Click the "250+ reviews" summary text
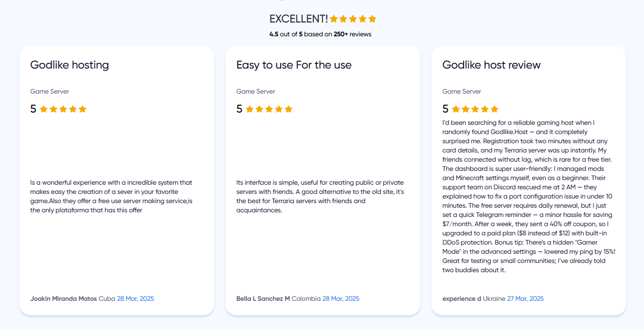This screenshot has width=644, height=330. tap(352, 34)
